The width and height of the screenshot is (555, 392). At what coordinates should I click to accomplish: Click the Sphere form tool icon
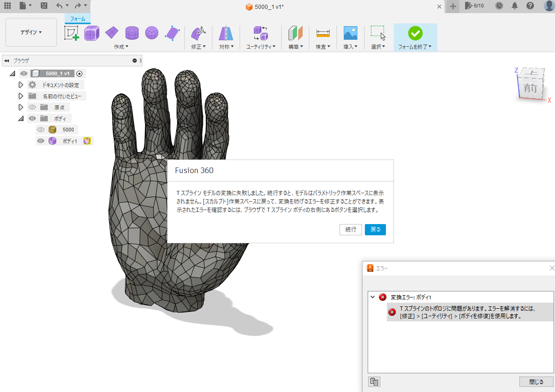152,33
